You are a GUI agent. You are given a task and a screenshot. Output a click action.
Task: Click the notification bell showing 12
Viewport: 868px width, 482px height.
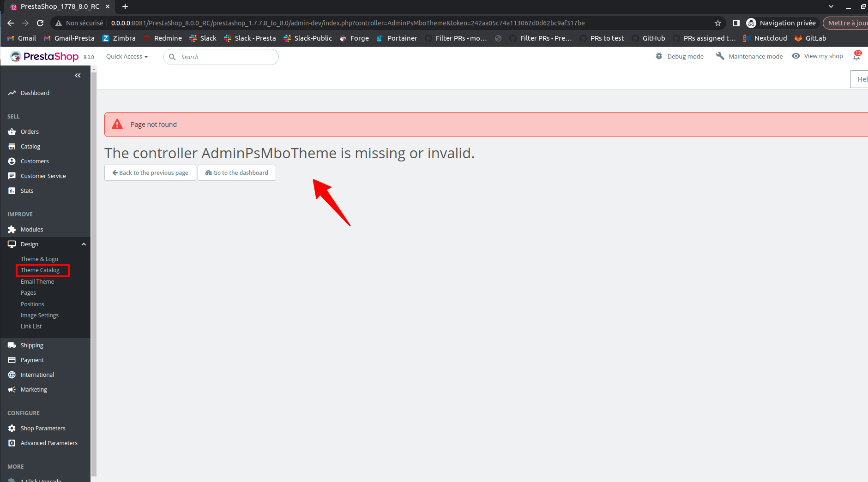pos(856,56)
